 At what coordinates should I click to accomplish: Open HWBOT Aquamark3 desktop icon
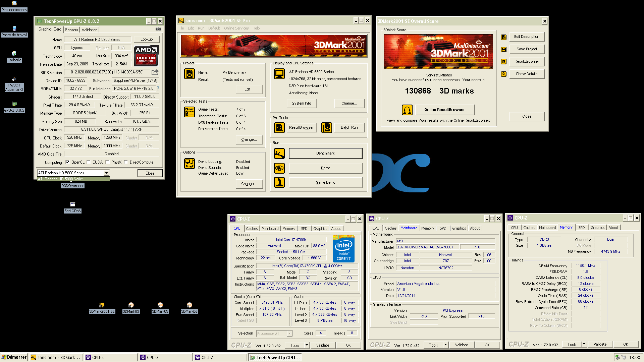[14, 84]
